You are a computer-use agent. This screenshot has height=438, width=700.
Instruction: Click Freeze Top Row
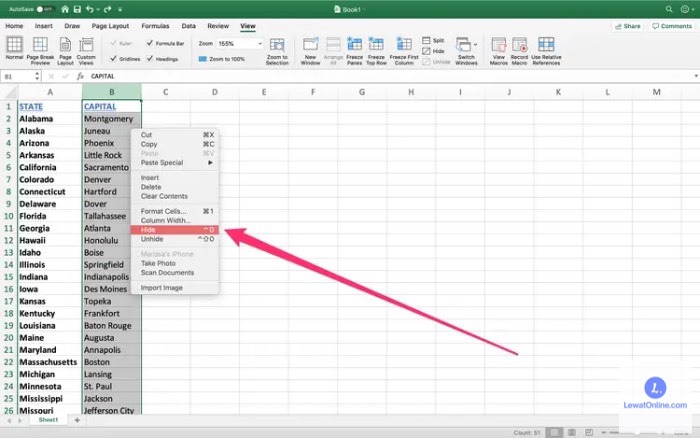376,50
